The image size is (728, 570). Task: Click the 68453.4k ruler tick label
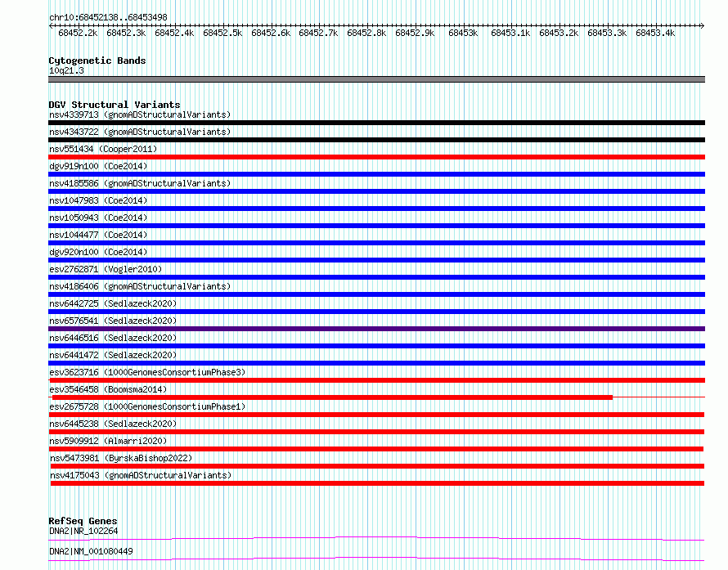(x=655, y=33)
